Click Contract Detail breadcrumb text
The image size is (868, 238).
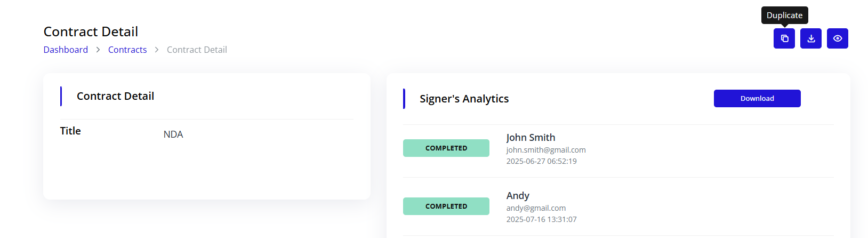(x=197, y=50)
